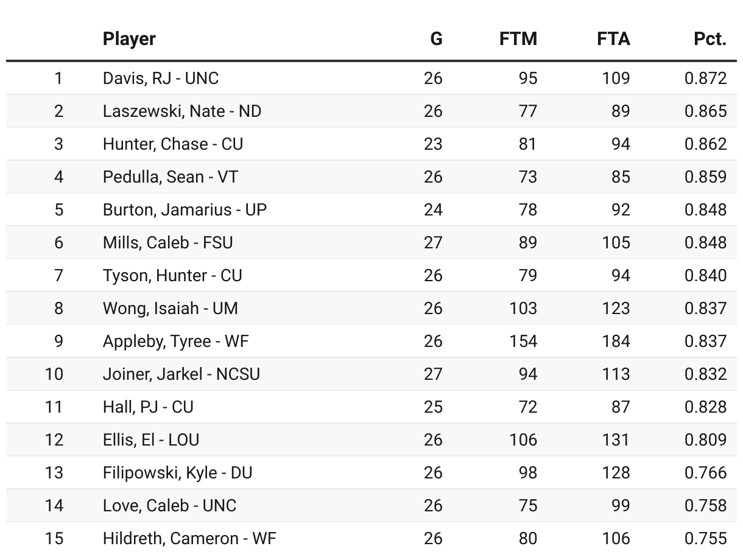Select Hall, PJ - CU row
The width and height of the screenshot is (743, 560).
(371, 407)
